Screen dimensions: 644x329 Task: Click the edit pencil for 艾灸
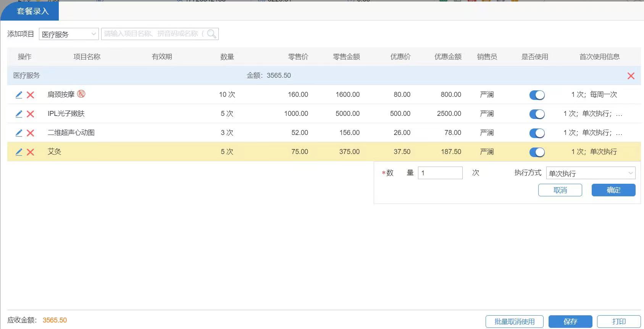pos(19,152)
